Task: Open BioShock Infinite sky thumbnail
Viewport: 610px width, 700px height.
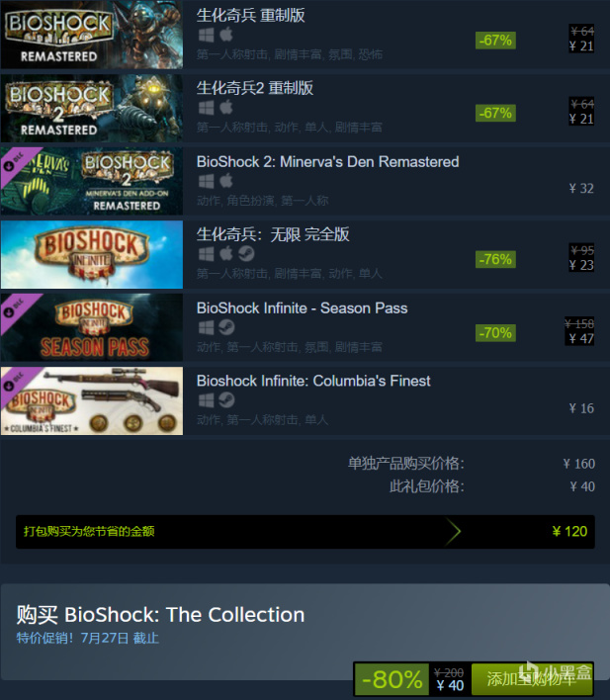Action: click(92, 254)
